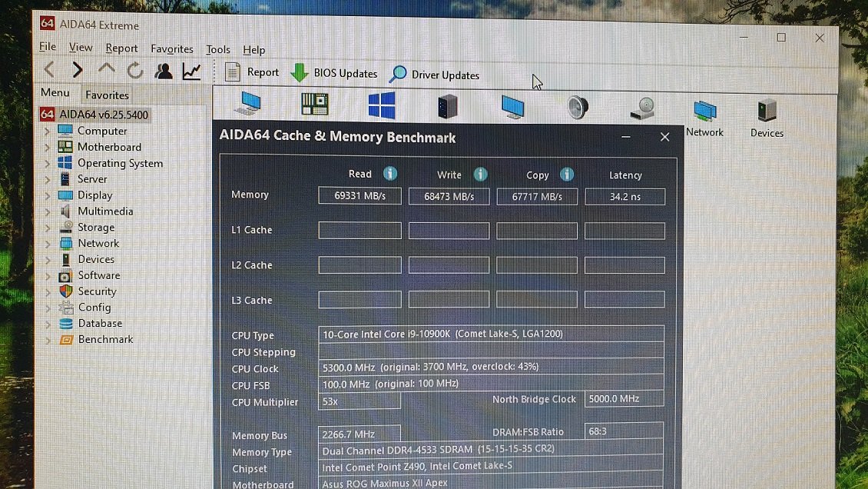This screenshot has width=868, height=489.
Task: Open the graph chart toolbar icon
Action: 191,71
